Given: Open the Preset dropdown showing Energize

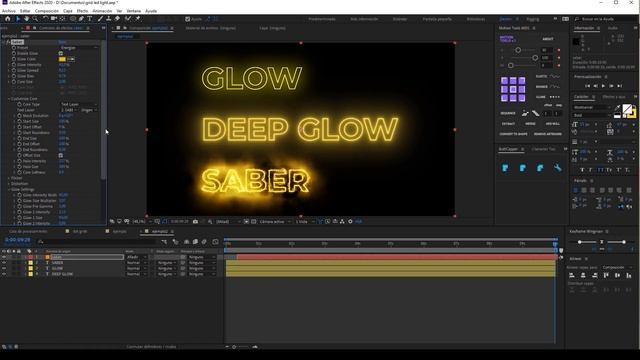Looking at the screenshot, I should pyautogui.click(x=79, y=48).
